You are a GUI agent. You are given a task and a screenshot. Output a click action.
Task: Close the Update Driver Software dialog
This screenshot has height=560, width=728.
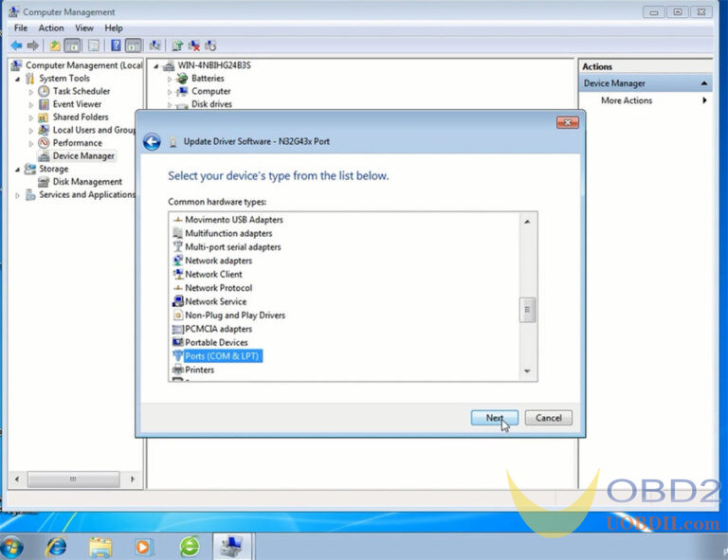[x=568, y=122]
